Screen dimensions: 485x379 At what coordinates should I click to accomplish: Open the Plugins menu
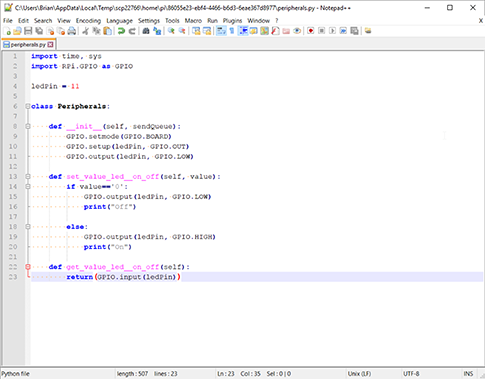232,21
